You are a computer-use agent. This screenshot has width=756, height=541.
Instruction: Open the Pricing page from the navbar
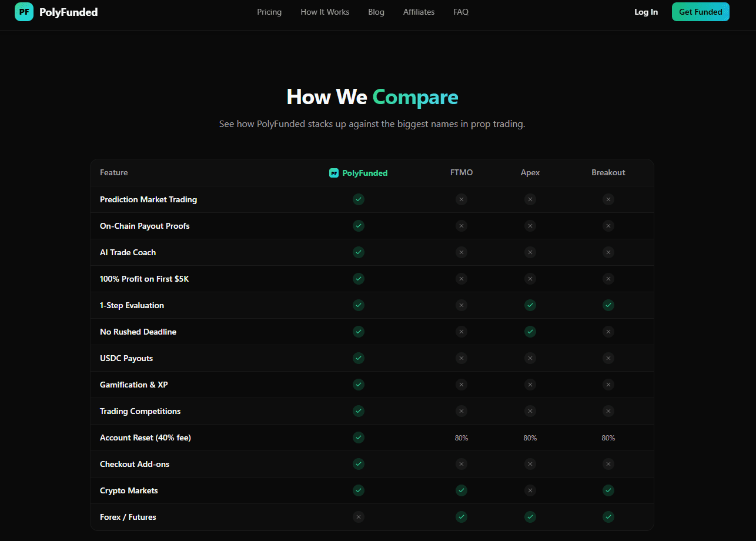(269, 12)
